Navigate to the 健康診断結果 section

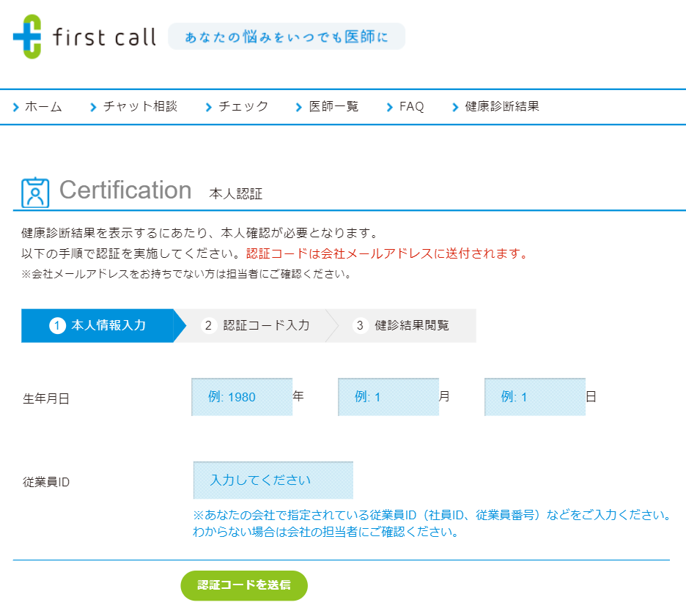tap(501, 106)
